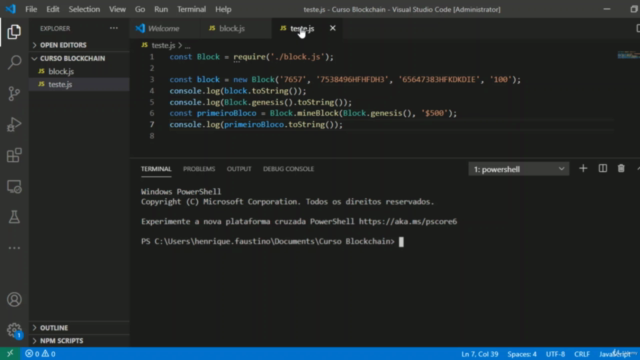
Task: Click the Ln 7, Col 39 status entry
Action: tap(480, 354)
